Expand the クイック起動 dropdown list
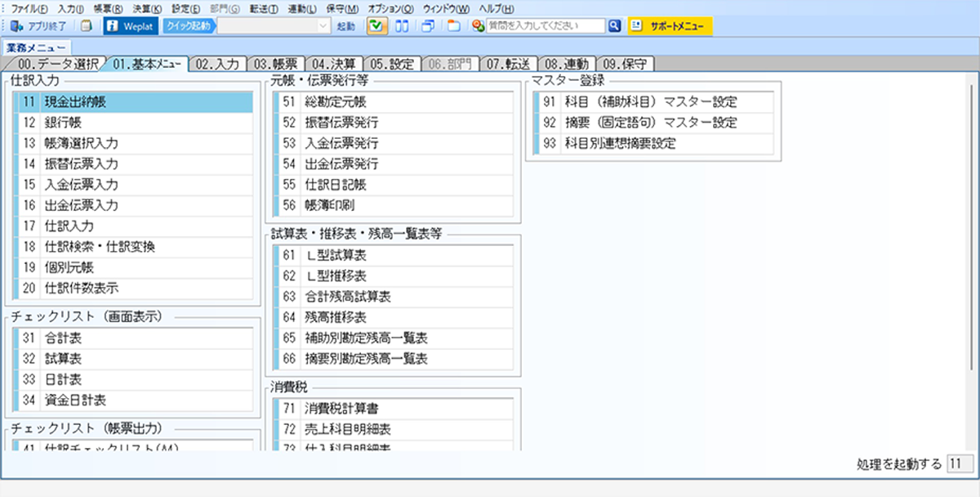Screen dimensions: 980x497 point(323,26)
